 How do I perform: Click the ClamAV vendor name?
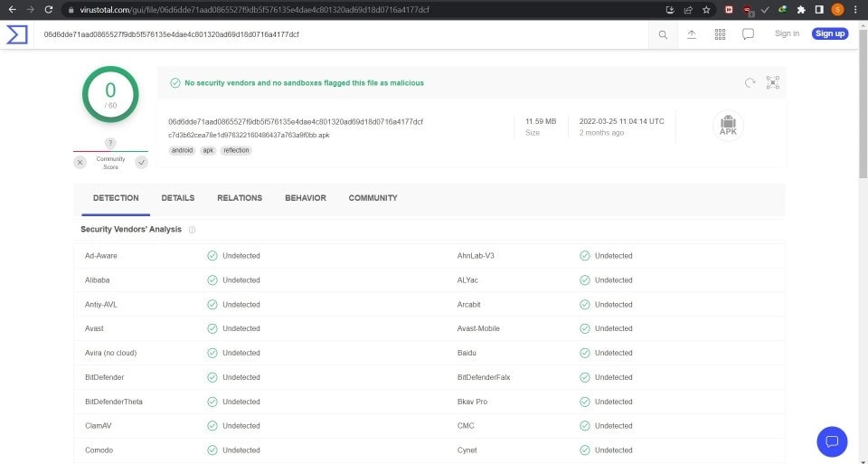coord(99,426)
